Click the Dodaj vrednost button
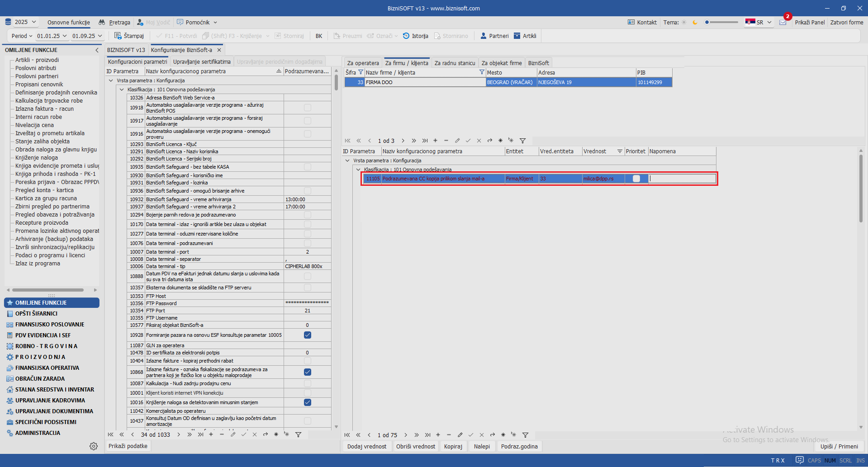 367,446
